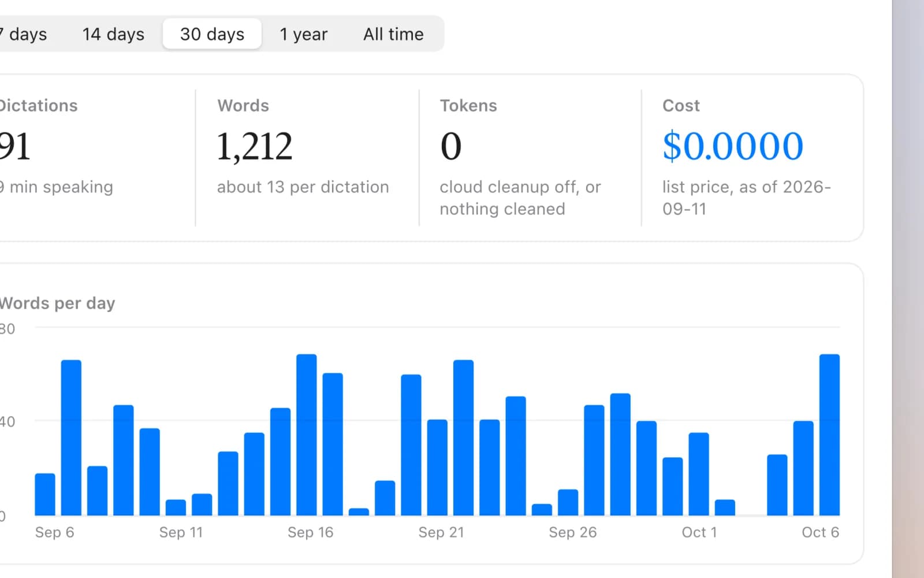Switch to the 14 days range
This screenshot has width=924, height=578.
point(113,34)
